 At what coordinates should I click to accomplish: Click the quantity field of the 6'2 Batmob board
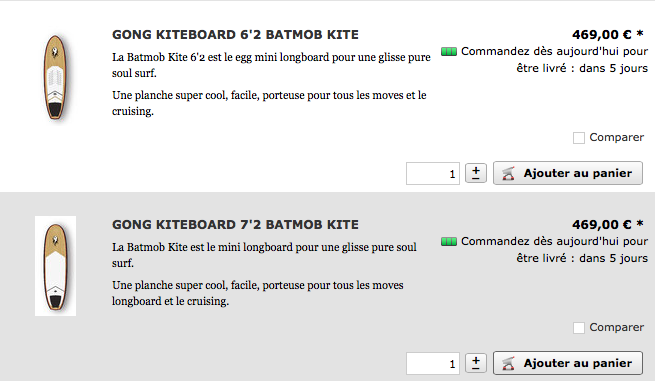(x=433, y=173)
